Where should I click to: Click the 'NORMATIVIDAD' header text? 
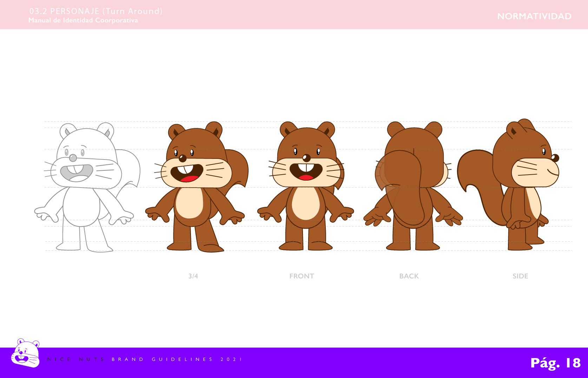tap(534, 16)
